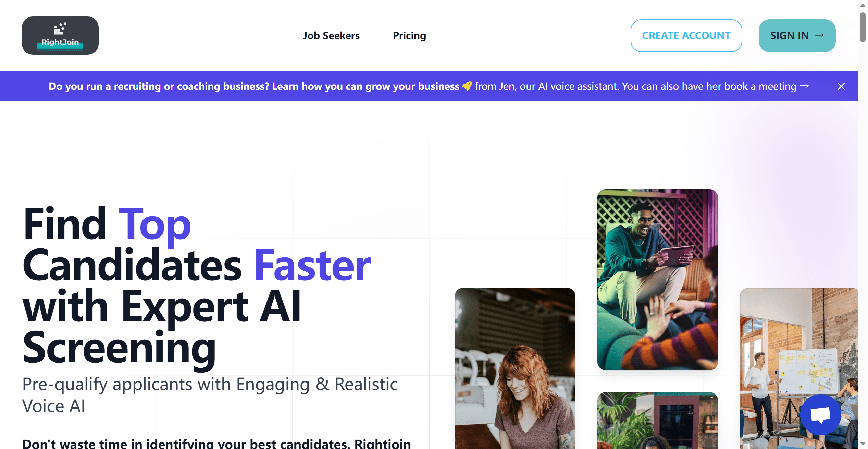Click the RightJoin logo
The image size is (868, 449).
point(60,36)
